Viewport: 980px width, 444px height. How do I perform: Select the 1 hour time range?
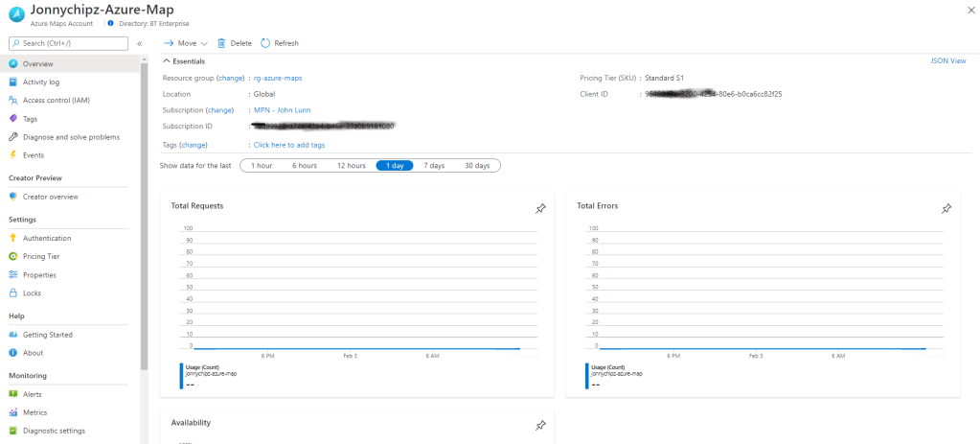pyautogui.click(x=262, y=166)
